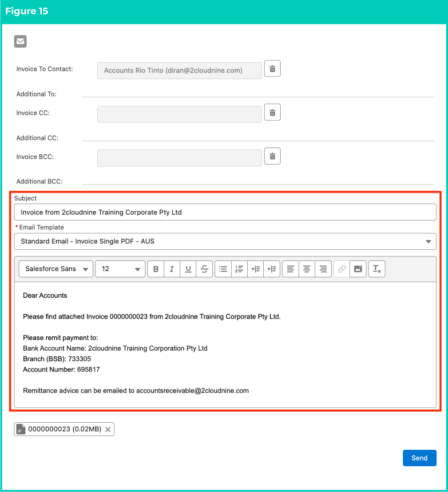The height and width of the screenshot is (492, 448).
Task: Align text right
Action: coord(323,269)
